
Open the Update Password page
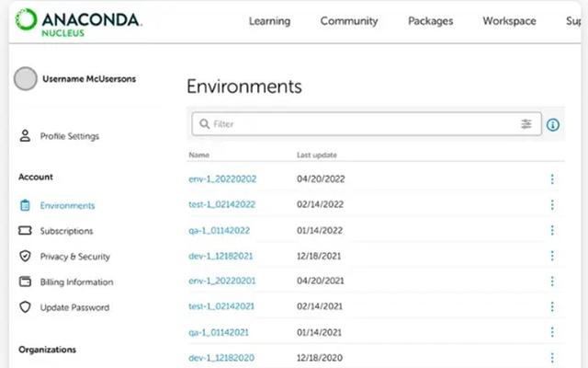pyautogui.click(x=74, y=307)
